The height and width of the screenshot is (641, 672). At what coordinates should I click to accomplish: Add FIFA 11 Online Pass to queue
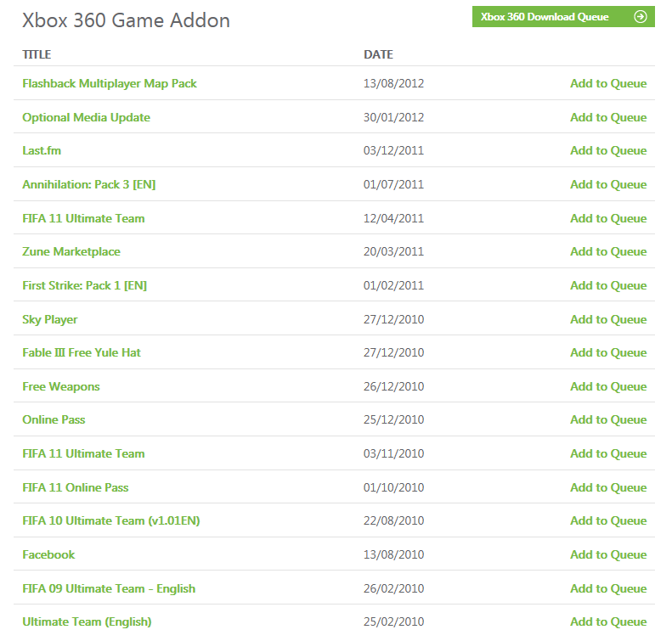pyautogui.click(x=608, y=487)
